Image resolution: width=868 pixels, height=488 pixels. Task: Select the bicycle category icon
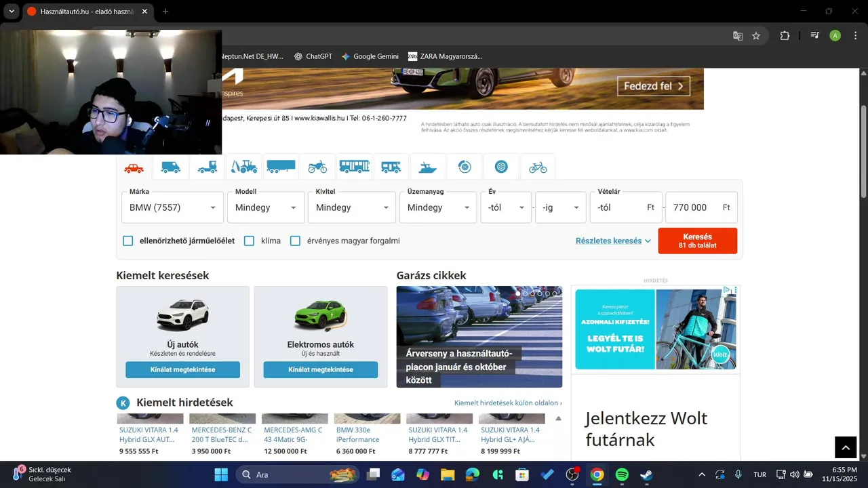[x=538, y=167]
